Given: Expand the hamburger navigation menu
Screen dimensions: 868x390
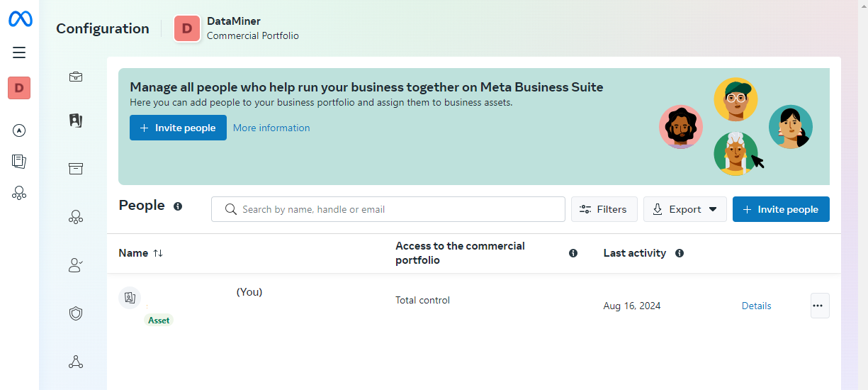Looking at the screenshot, I should (x=19, y=52).
